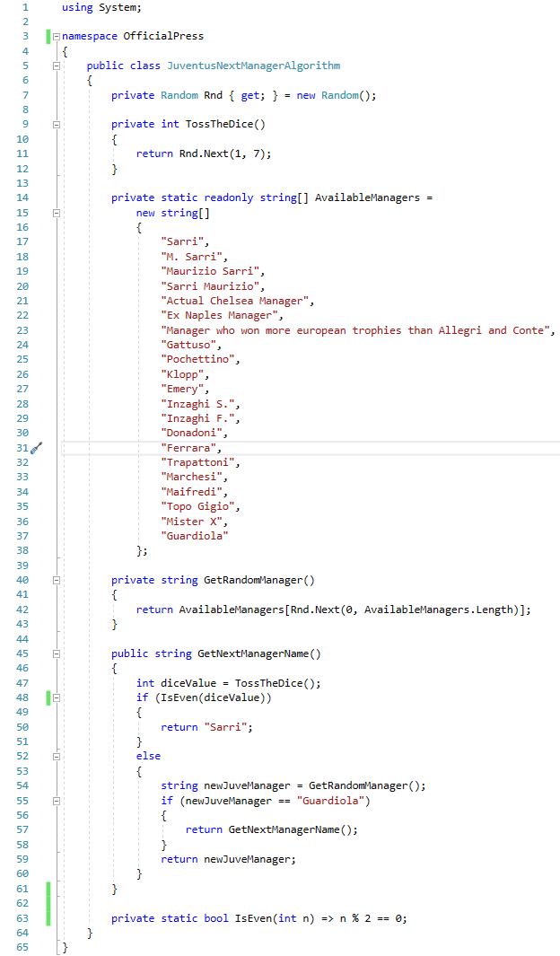The width and height of the screenshot is (560, 956).
Task: Click the "Inzaghi S." string
Action: 197,404
